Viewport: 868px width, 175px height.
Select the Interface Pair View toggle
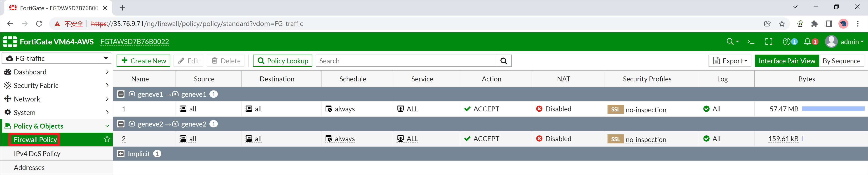(x=786, y=61)
